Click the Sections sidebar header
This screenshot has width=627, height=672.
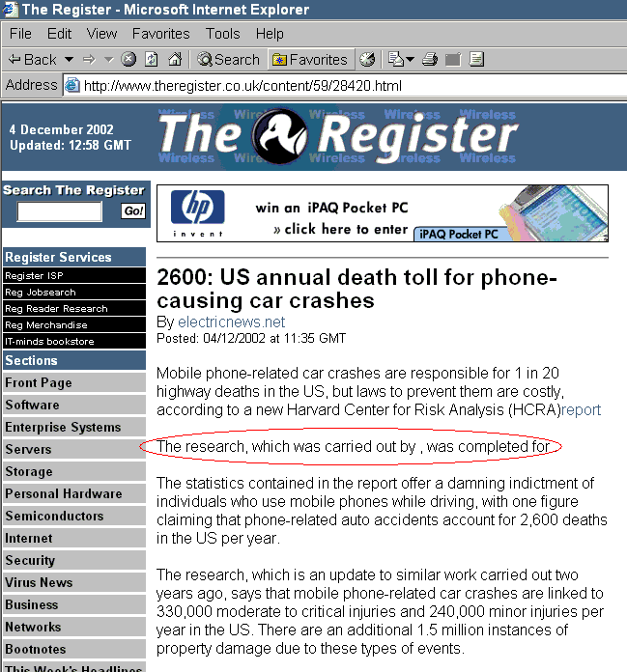click(74, 360)
